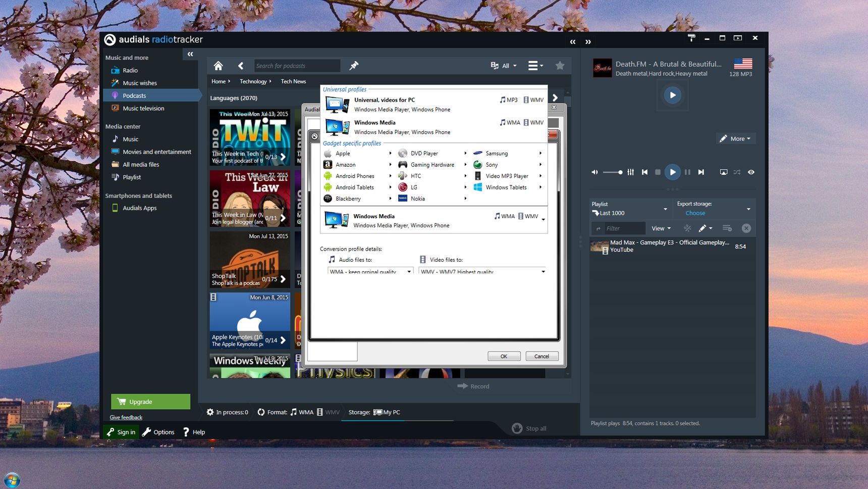Skip to next track
The width and height of the screenshot is (868, 489).
[701, 172]
